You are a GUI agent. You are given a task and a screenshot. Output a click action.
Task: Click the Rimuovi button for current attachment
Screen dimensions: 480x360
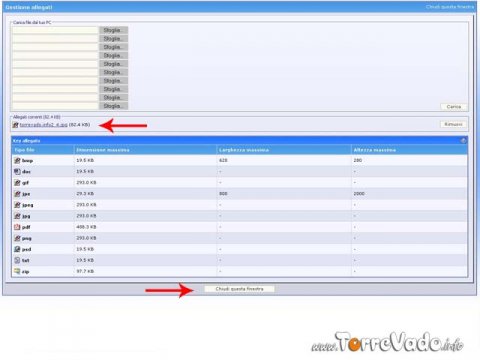[453, 124]
